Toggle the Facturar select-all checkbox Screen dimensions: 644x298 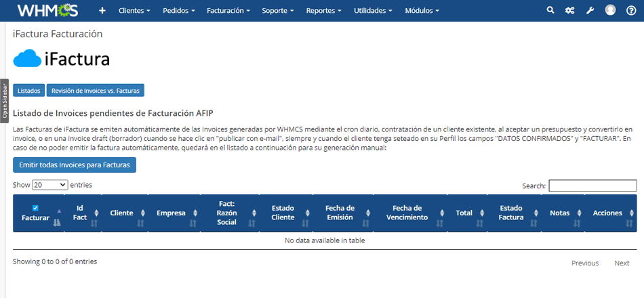pyautogui.click(x=35, y=208)
